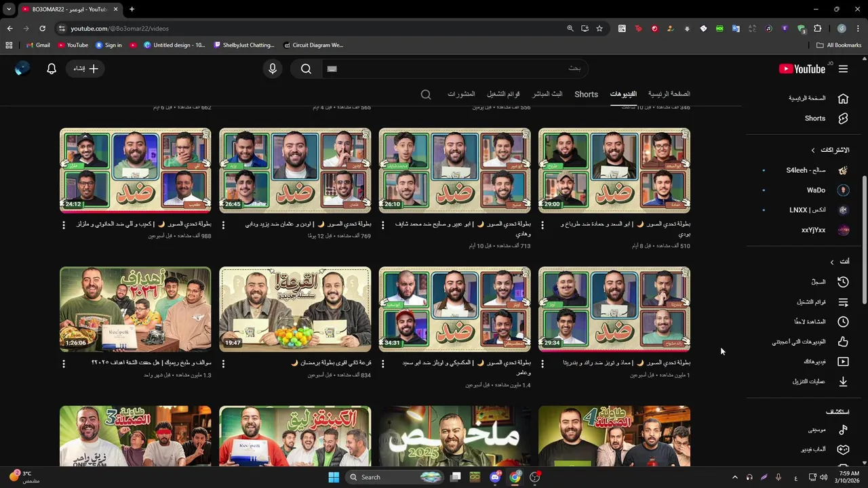Open options for the 34:31 video
Screen dimensions: 868x488
point(383,363)
